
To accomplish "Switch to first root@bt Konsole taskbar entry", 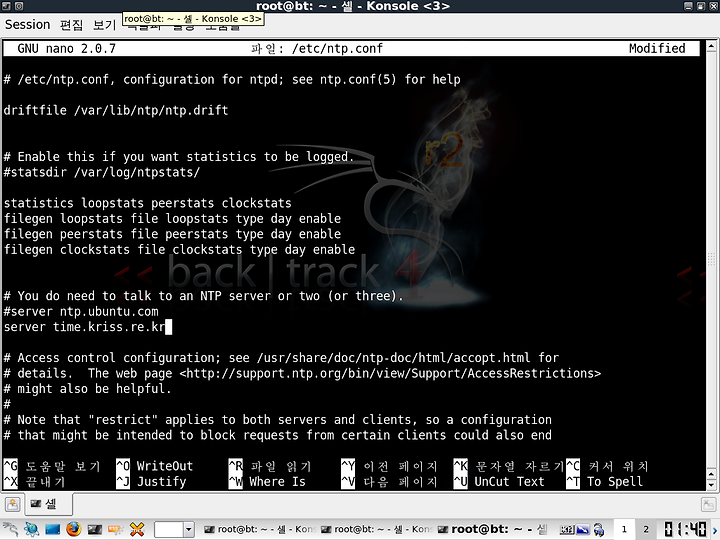I will tap(259, 529).
